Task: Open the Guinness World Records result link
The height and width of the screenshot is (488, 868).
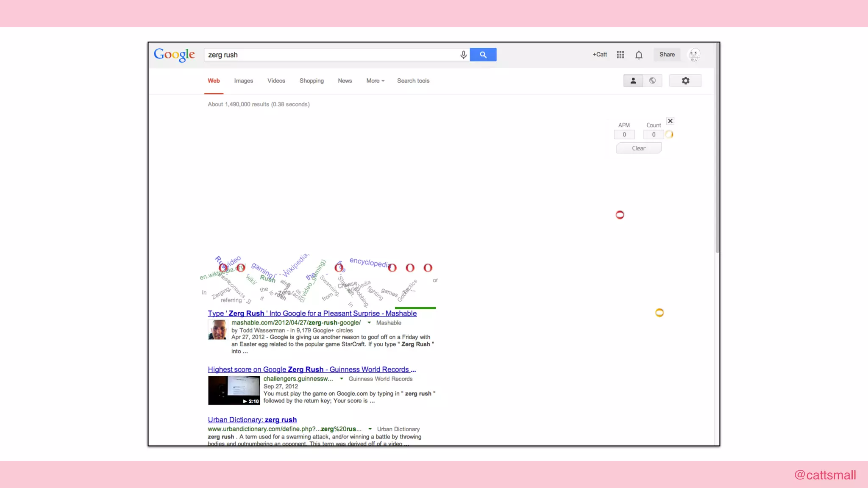Action: (x=312, y=369)
